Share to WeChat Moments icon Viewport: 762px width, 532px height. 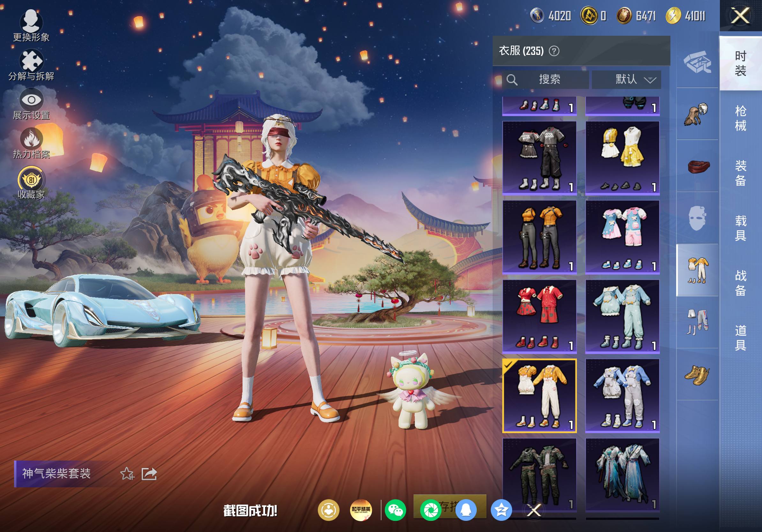click(x=430, y=510)
